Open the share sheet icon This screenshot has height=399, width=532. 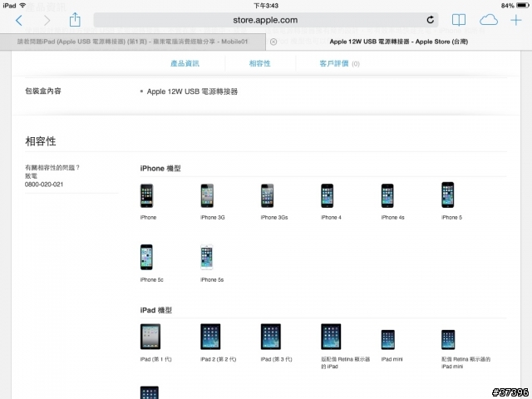tap(75, 20)
